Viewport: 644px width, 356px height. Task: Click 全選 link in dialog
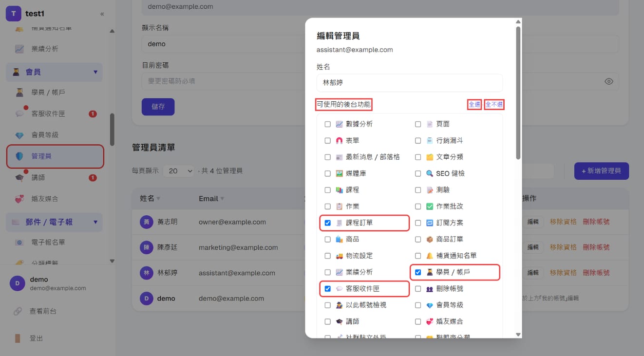coord(474,105)
